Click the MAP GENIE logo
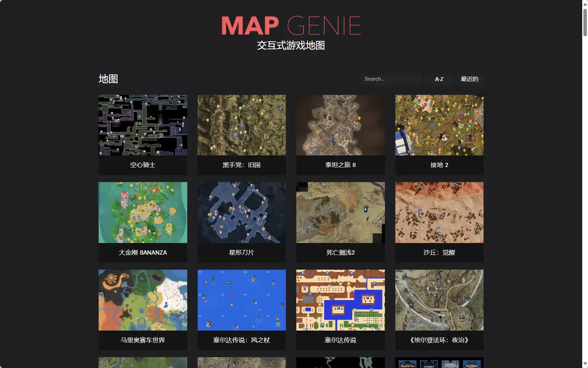The height and width of the screenshot is (368, 588). coord(291,25)
